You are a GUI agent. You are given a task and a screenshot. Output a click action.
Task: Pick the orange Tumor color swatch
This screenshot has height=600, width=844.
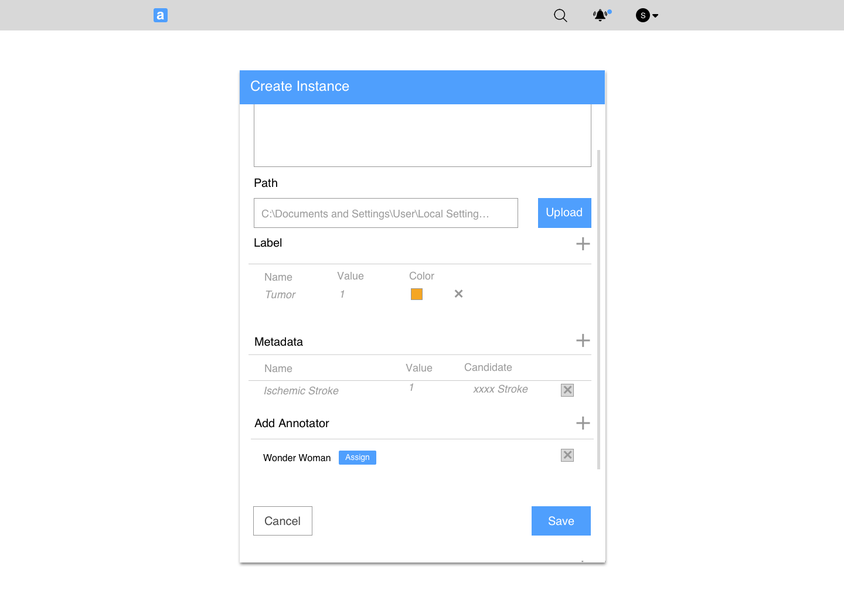(417, 294)
